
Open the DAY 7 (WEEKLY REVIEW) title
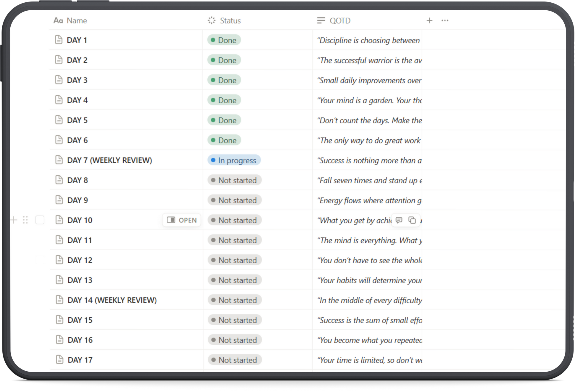(110, 160)
